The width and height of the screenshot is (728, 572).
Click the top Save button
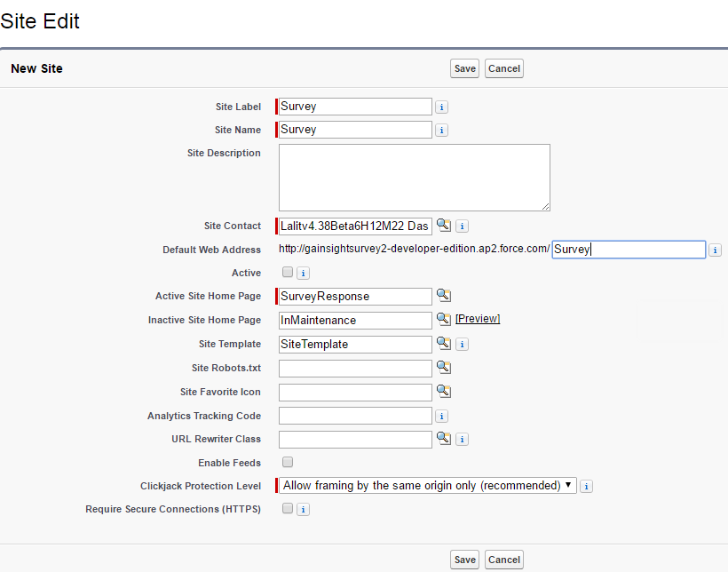(464, 68)
